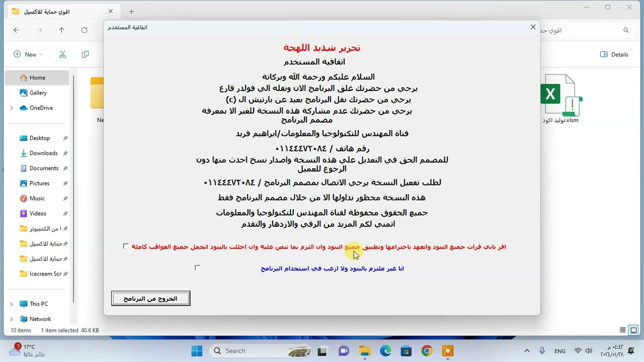The height and width of the screenshot is (362, 644).
Task: Select Home in the navigation pane
Action: click(37, 77)
